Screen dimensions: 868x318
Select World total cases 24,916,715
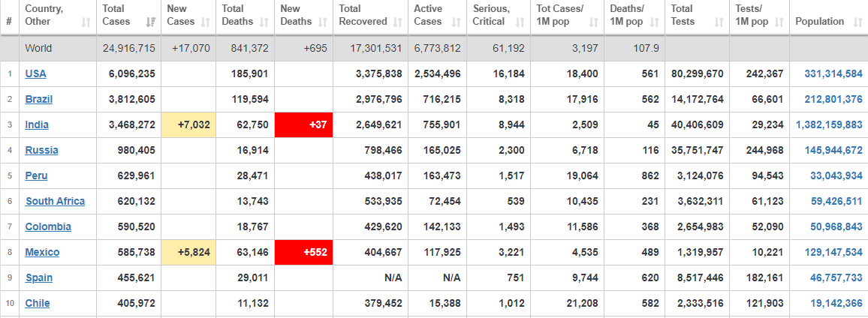pyautogui.click(x=129, y=48)
